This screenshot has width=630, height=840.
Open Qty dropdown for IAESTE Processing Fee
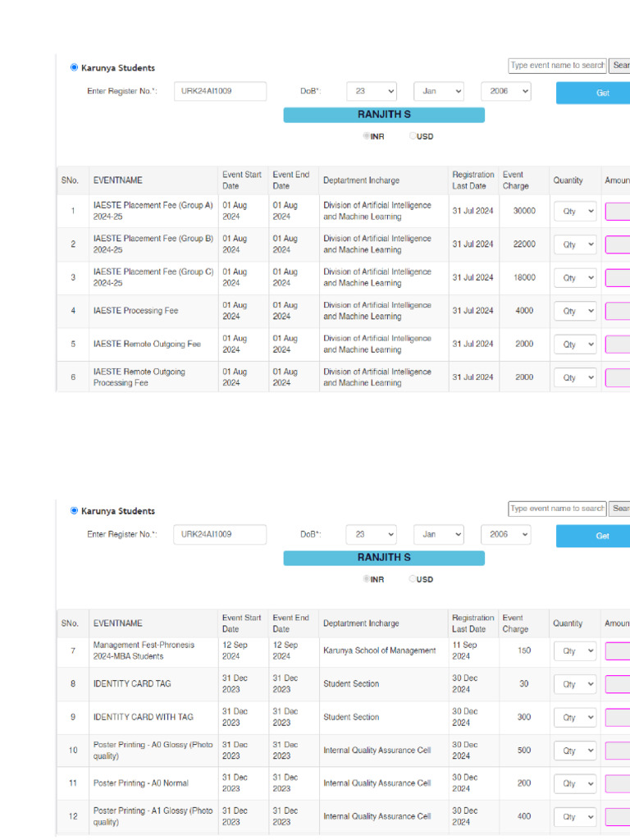(575, 312)
